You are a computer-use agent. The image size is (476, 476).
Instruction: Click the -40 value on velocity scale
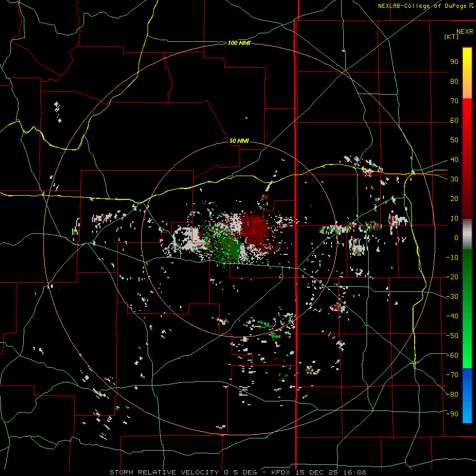tap(452, 316)
